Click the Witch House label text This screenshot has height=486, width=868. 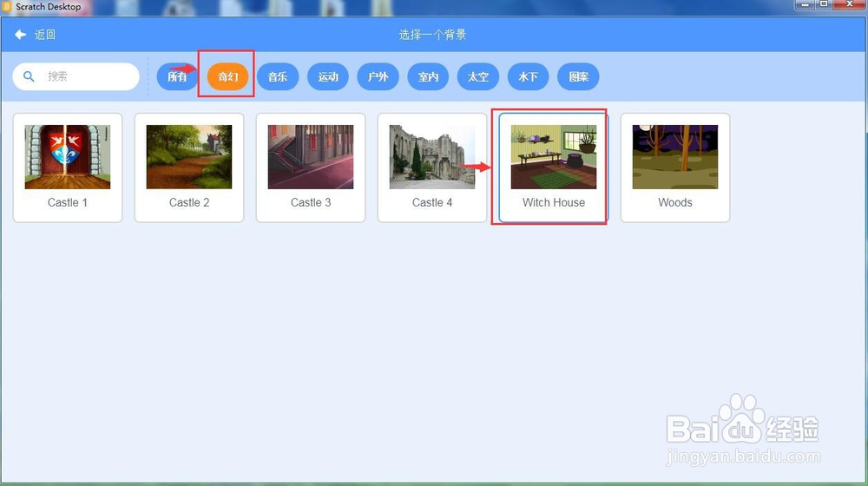coord(554,202)
